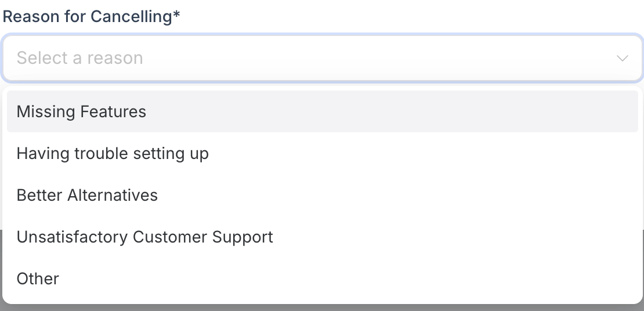Collapse the reason dropdown using its chevron
This screenshot has width=644, height=311.
click(622, 58)
